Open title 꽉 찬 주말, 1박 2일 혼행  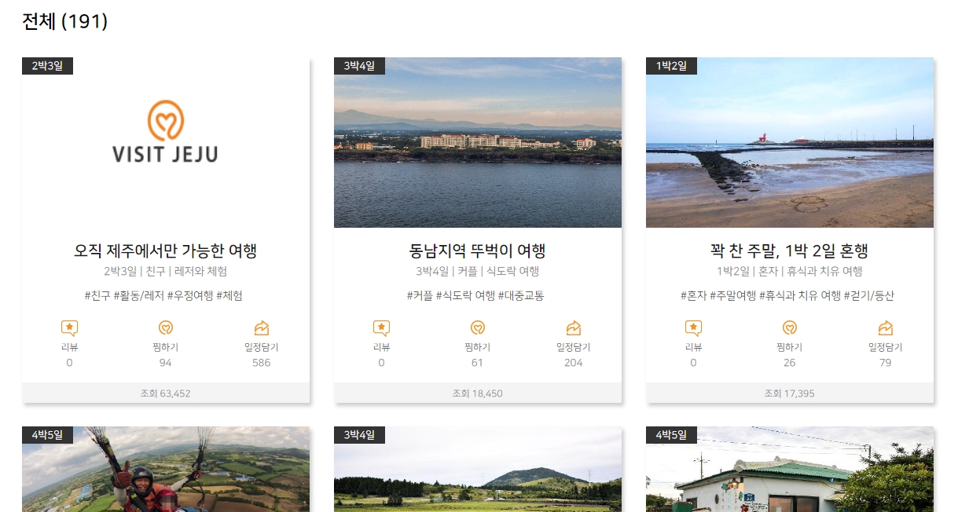pyautogui.click(x=790, y=251)
